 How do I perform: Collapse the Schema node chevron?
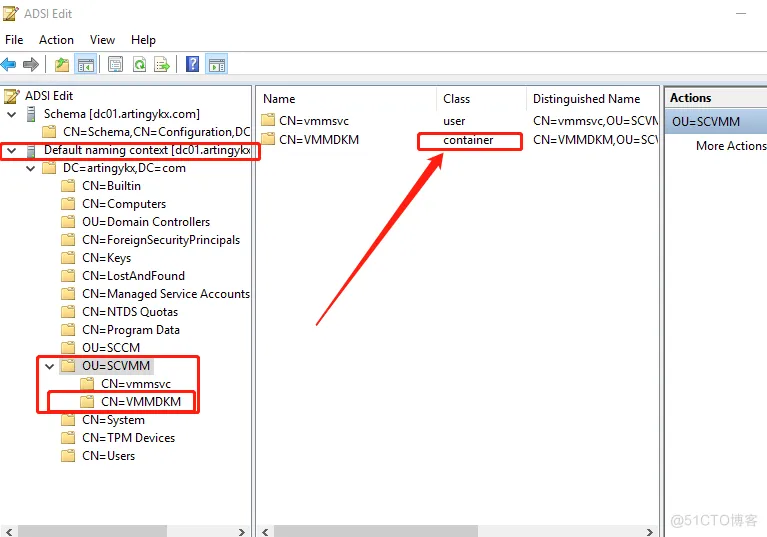[x=11, y=114]
